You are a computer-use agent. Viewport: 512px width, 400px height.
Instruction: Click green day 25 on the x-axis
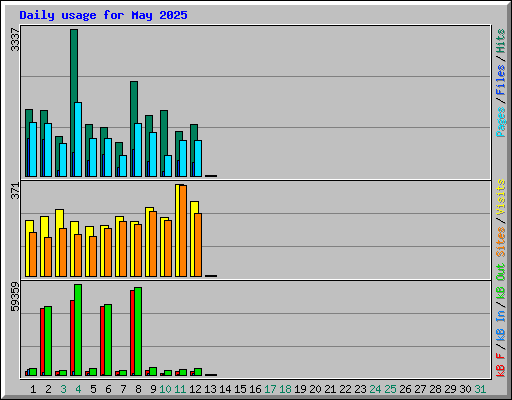[x=390, y=389]
